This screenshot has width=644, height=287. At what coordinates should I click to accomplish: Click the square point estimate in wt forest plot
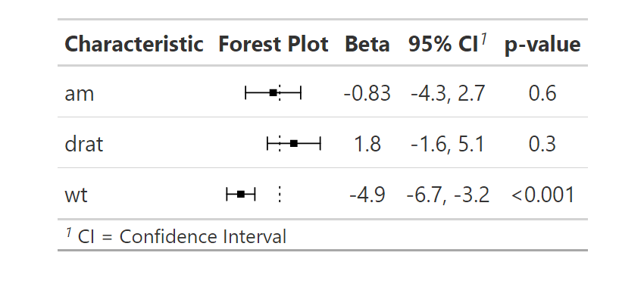click(241, 194)
